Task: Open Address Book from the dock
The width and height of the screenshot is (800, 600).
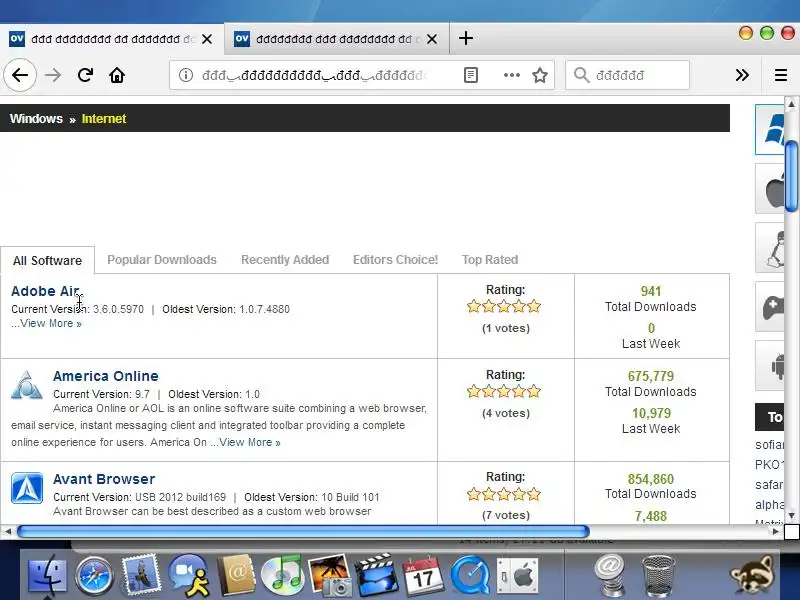Action: (236, 576)
